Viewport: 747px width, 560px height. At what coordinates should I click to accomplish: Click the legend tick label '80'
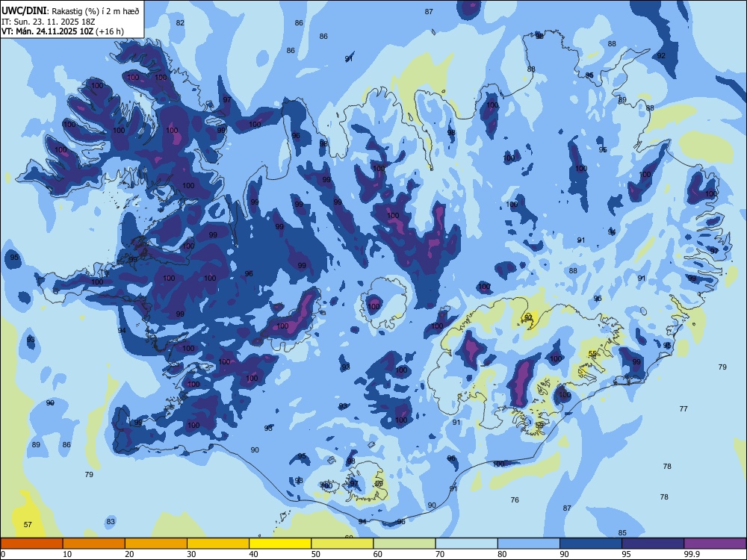[502, 554]
